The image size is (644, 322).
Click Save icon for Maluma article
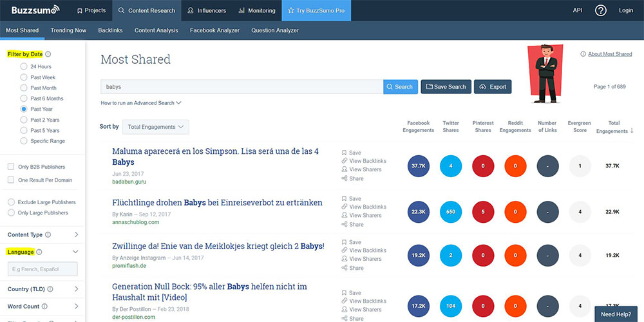click(344, 153)
